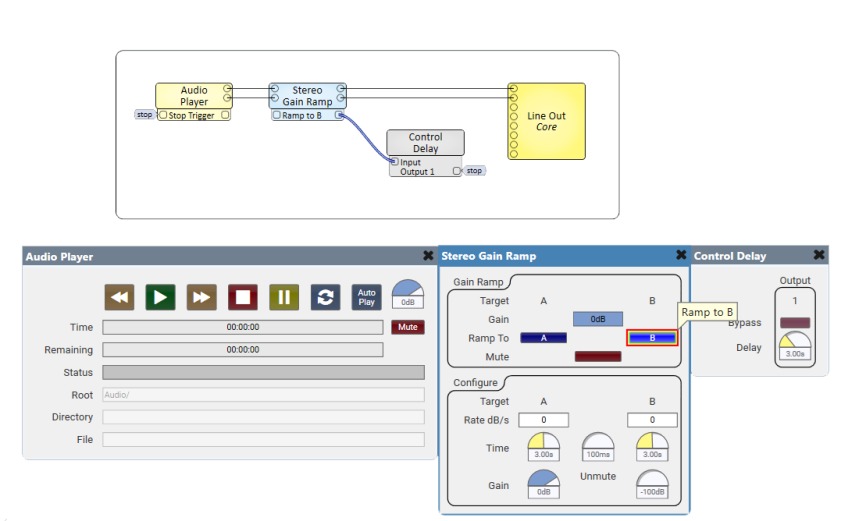The width and height of the screenshot is (841, 521).
Task: Click Stereo Gain Ramp top audio input pin
Action: coord(275,89)
